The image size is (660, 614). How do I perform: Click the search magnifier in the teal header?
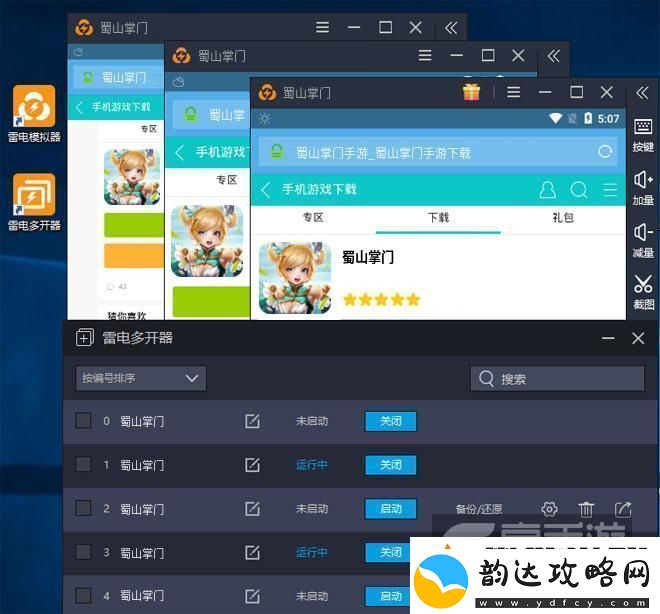pos(579,190)
